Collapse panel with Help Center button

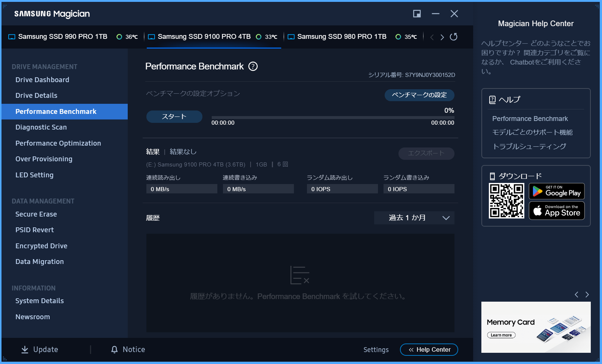pyautogui.click(x=429, y=350)
